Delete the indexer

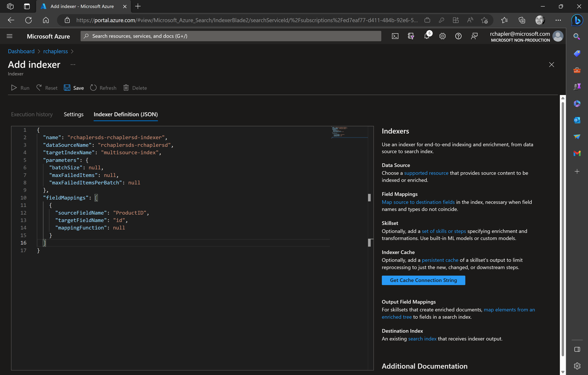(x=135, y=88)
